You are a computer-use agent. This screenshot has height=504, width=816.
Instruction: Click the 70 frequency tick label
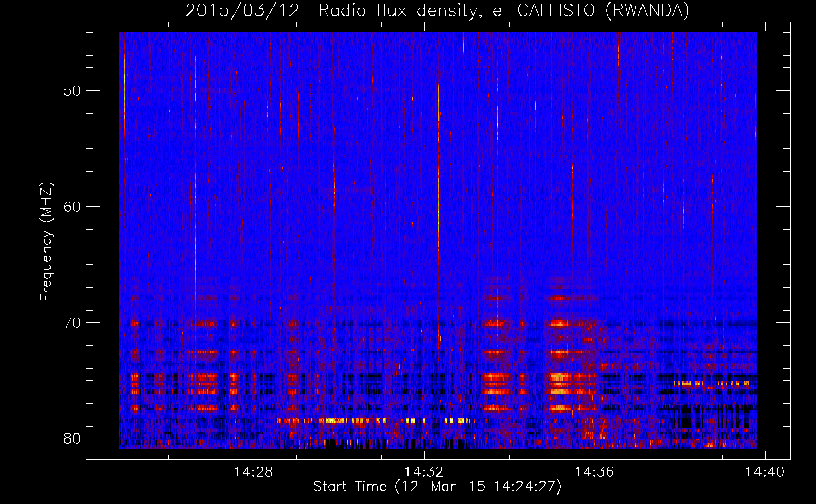[x=72, y=323]
